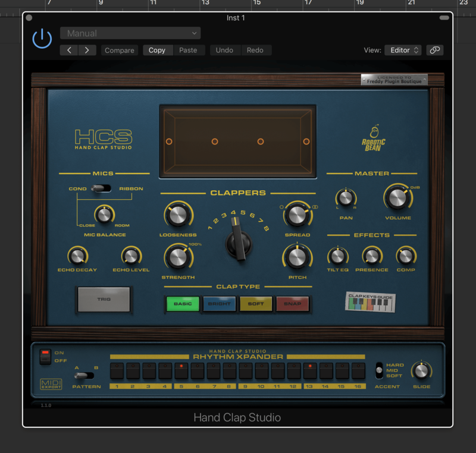Toggle the plugin power button
The height and width of the screenshot is (453, 476).
[42, 39]
